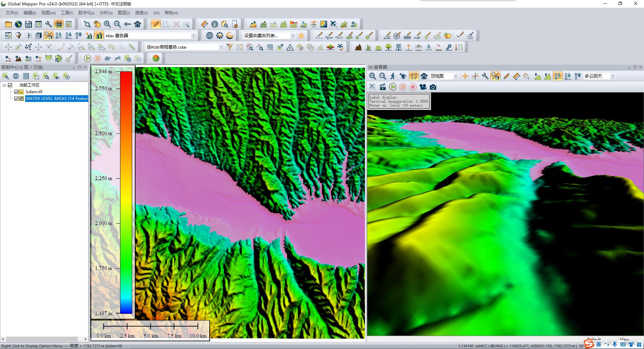Open the Edit menu
The width and height of the screenshot is (644, 349).
coord(30,13)
